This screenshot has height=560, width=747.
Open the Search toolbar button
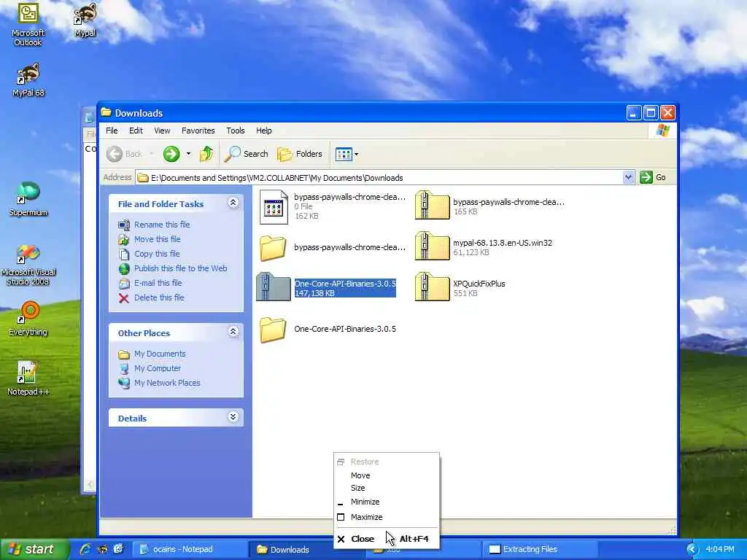point(247,154)
